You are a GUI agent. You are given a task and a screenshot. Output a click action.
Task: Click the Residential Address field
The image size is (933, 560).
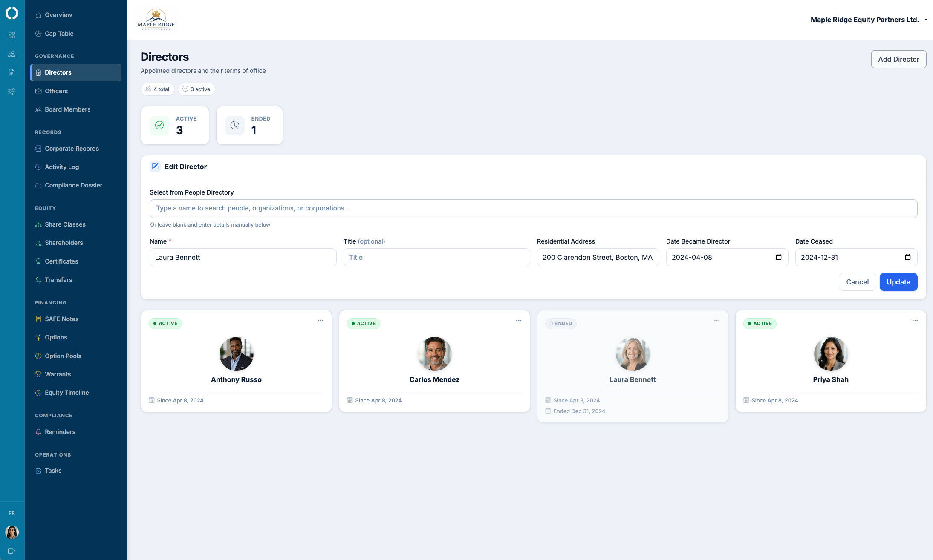[598, 257]
